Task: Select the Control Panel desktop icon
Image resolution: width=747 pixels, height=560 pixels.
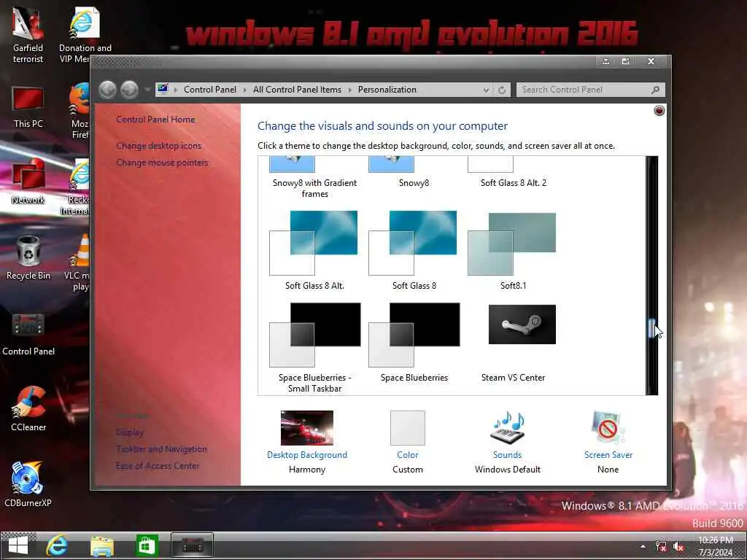Action: point(28,334)
